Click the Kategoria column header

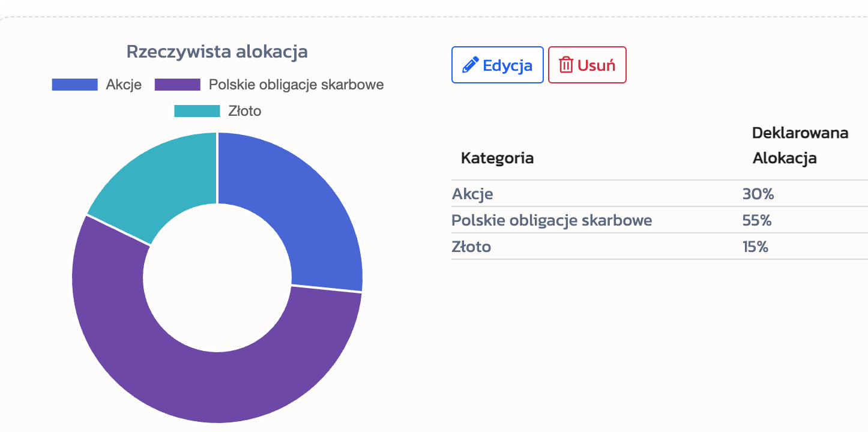(497, 158)
